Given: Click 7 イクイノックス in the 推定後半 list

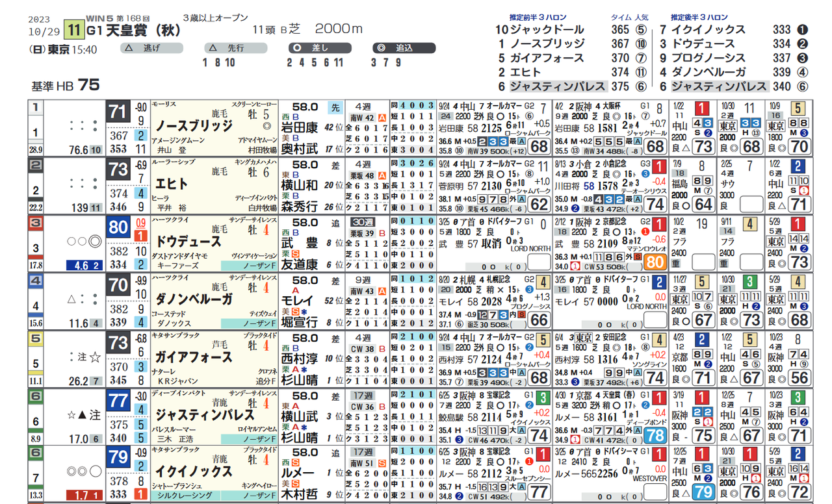Looking at the screenshot, I should tap(702, 30).
